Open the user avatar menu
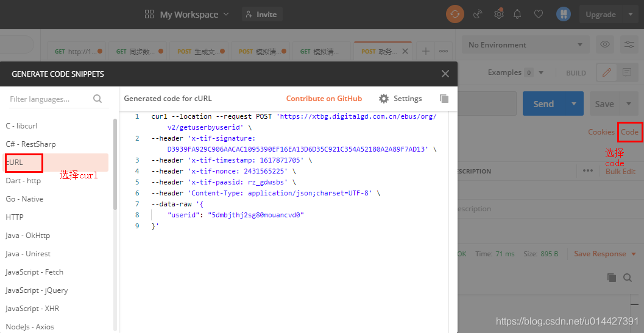This screenshot has height=333, width=644. pyautogui.click(x=564, y=15)
